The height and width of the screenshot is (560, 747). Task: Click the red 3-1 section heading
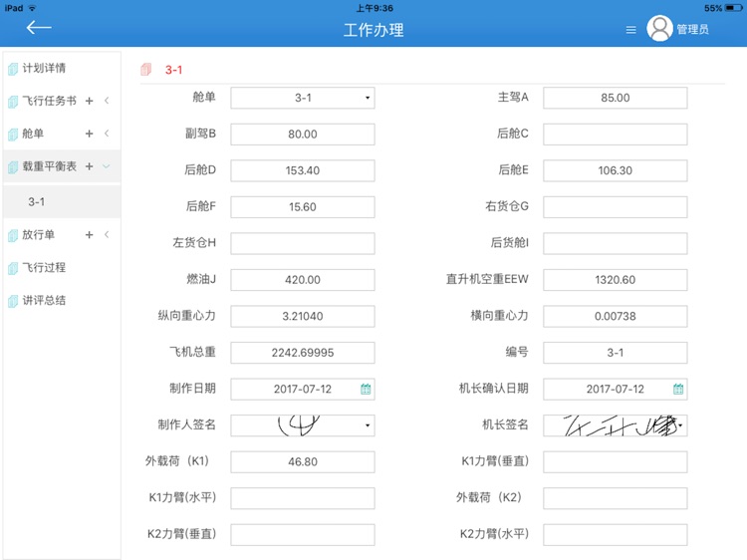[x=174, y=70]
